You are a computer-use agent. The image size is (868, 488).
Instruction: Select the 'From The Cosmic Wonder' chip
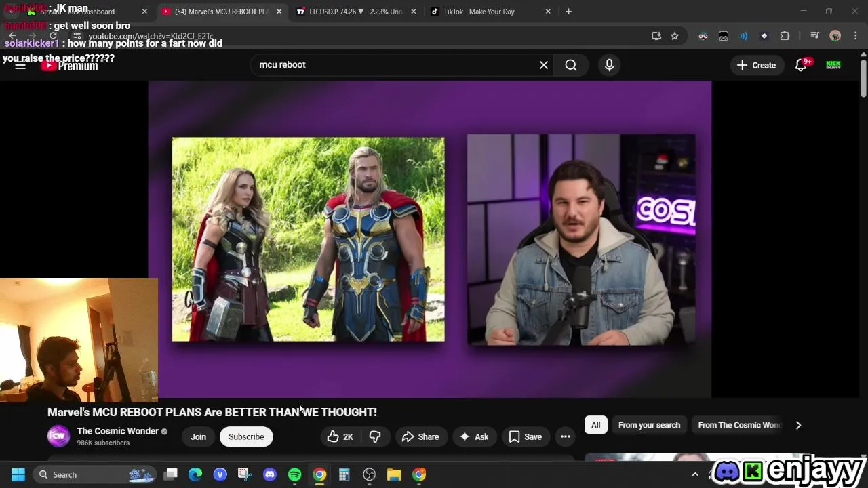739,425
